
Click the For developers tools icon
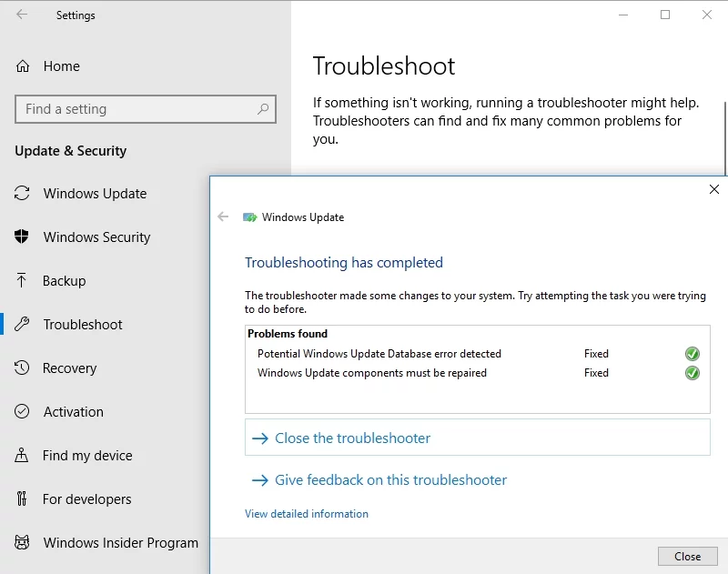point(23,499)
